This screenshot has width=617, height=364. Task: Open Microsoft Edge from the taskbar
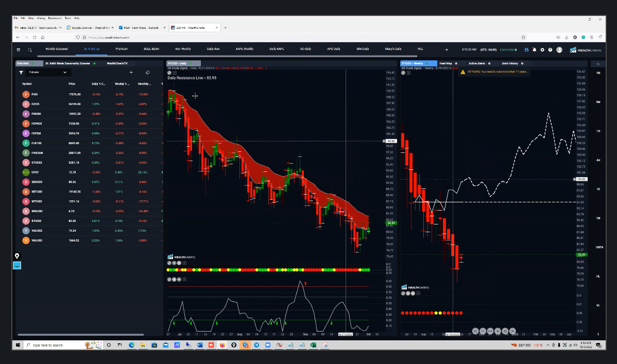point(131,345)
